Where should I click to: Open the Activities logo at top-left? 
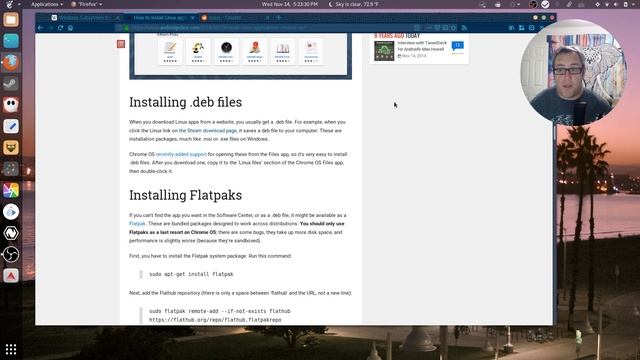(x=10, y=4)
